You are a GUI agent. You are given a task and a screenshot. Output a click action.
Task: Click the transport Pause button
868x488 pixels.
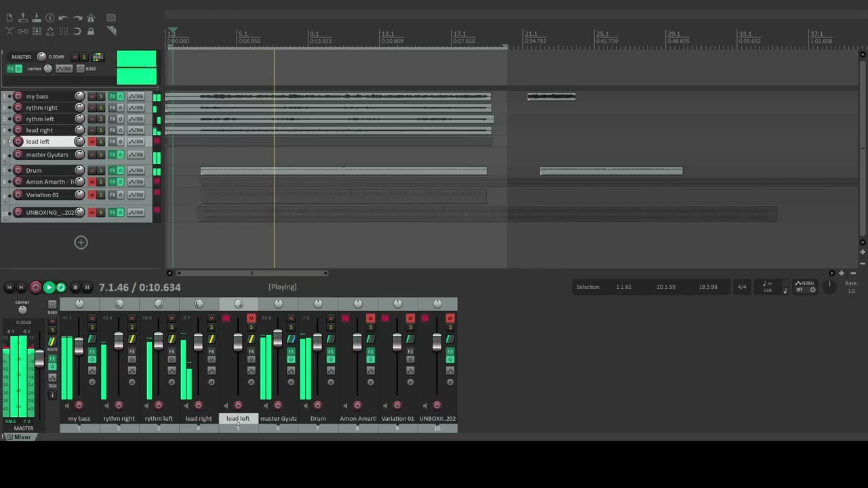[87, 287]
